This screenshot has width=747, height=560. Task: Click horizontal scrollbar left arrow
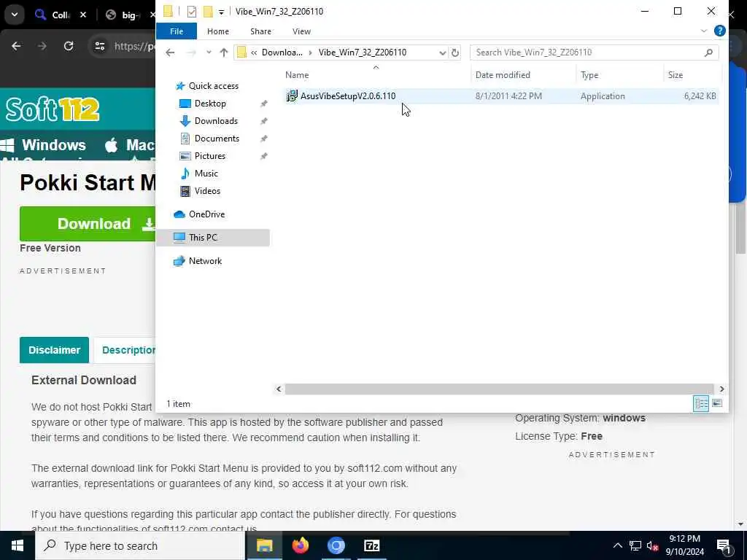point(279,389)
